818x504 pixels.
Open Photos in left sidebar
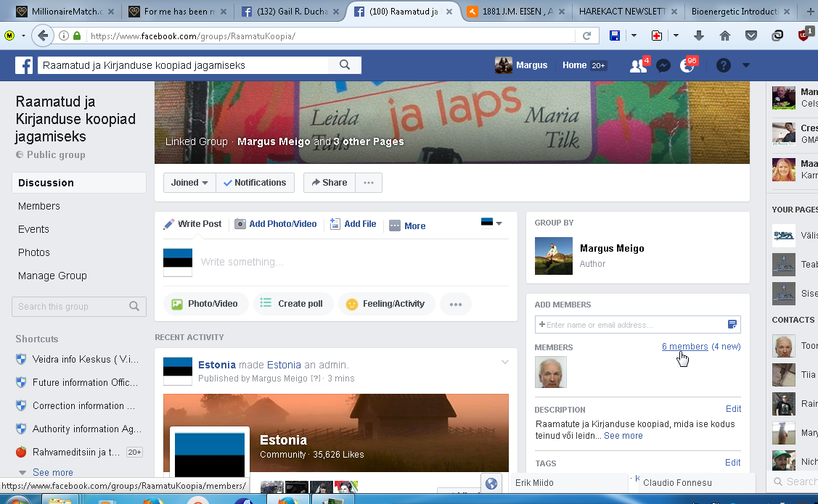click(x=34, y=253)
